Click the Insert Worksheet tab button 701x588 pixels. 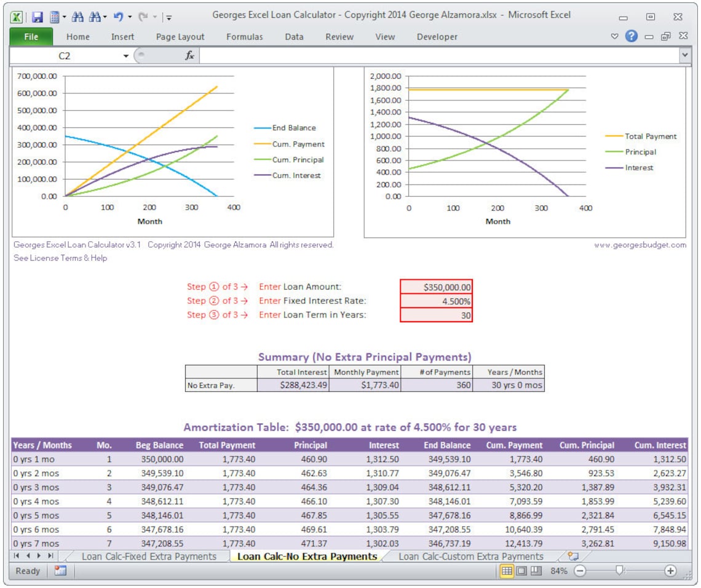tap(572, 555)
